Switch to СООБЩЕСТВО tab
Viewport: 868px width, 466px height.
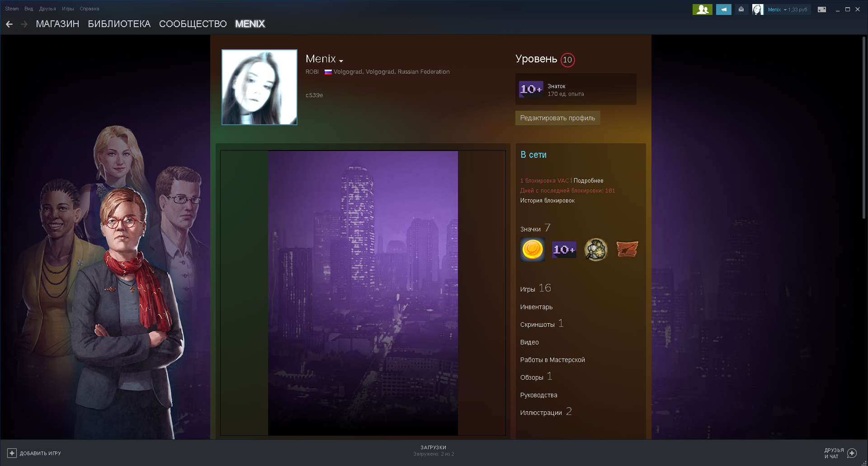(x=193, y=24)
